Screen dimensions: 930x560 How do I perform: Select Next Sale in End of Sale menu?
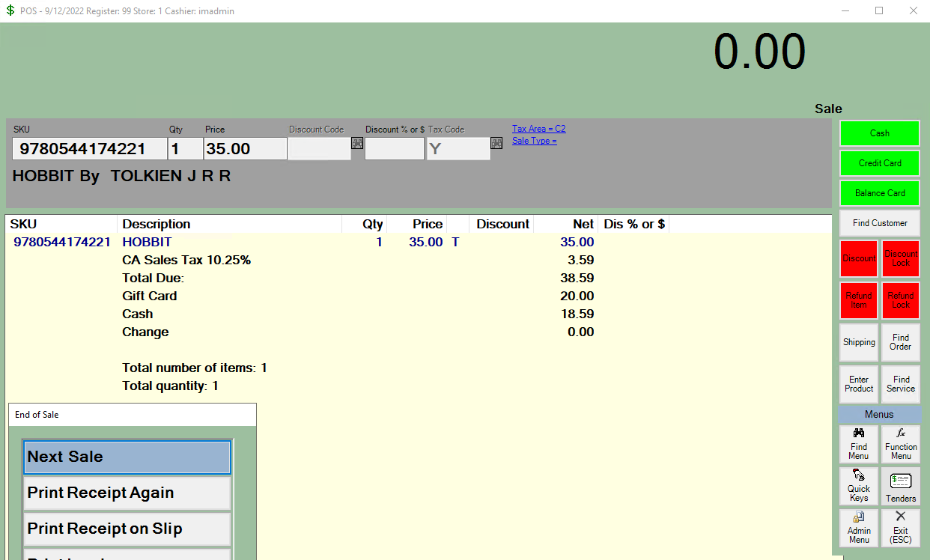click(x=127, y=457)
